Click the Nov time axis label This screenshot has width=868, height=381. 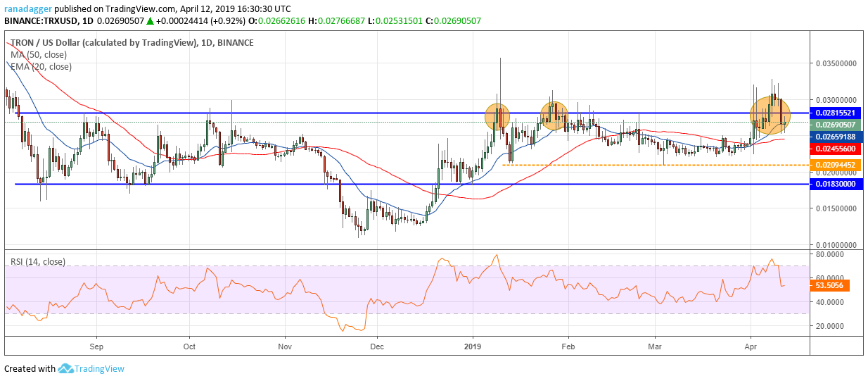284,346
